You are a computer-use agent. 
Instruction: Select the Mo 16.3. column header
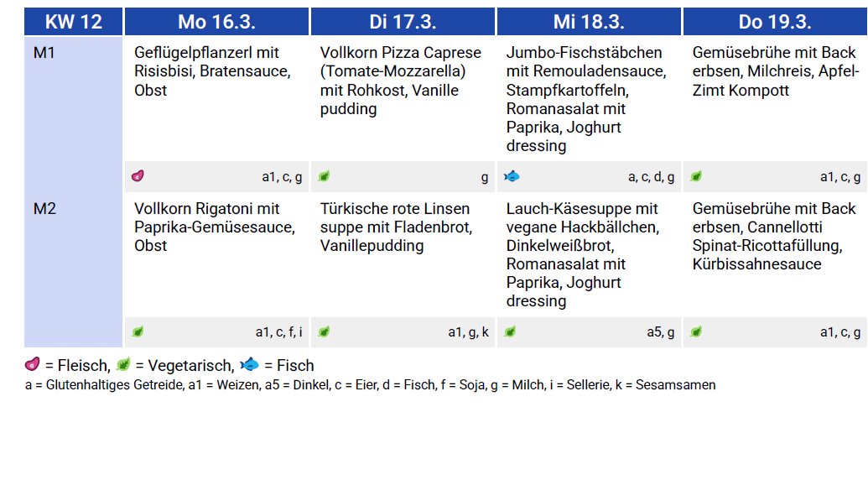click(x=216, y=22)
